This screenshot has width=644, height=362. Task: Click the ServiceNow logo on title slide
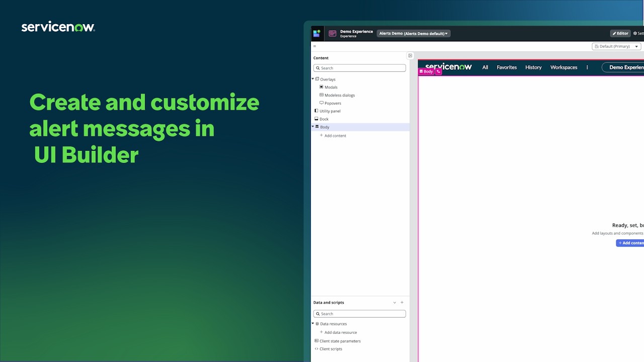58,28
